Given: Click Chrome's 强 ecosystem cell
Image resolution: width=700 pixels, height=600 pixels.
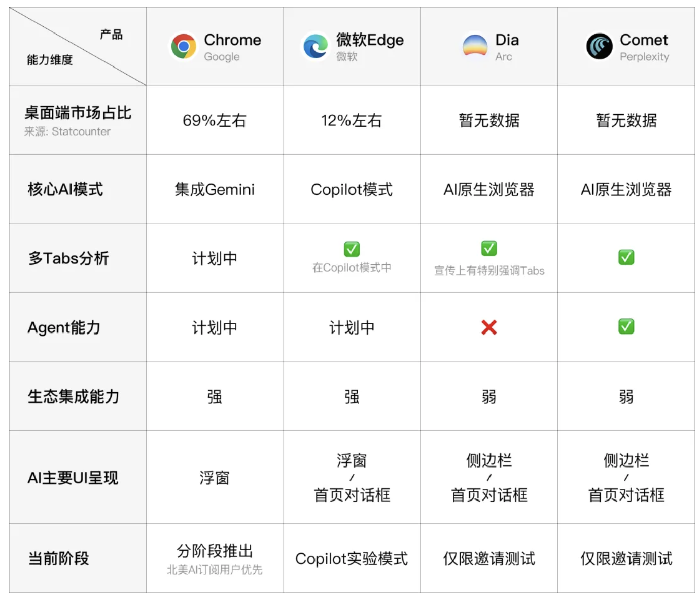Looking at the screenshot, I should point(215,396).
